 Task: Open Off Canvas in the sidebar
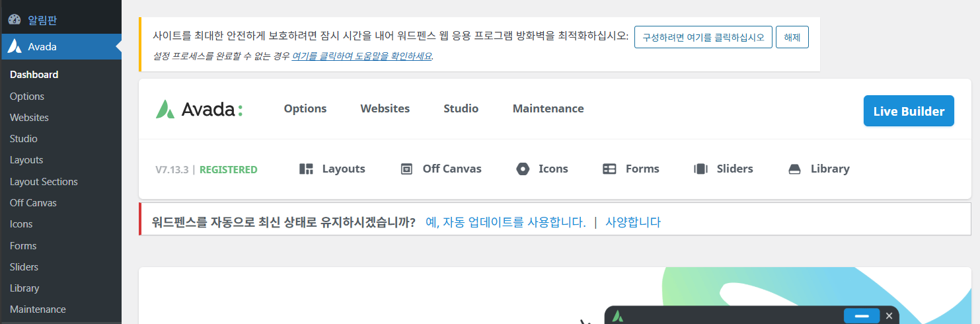pyautogui.click(x=33, y=202)
